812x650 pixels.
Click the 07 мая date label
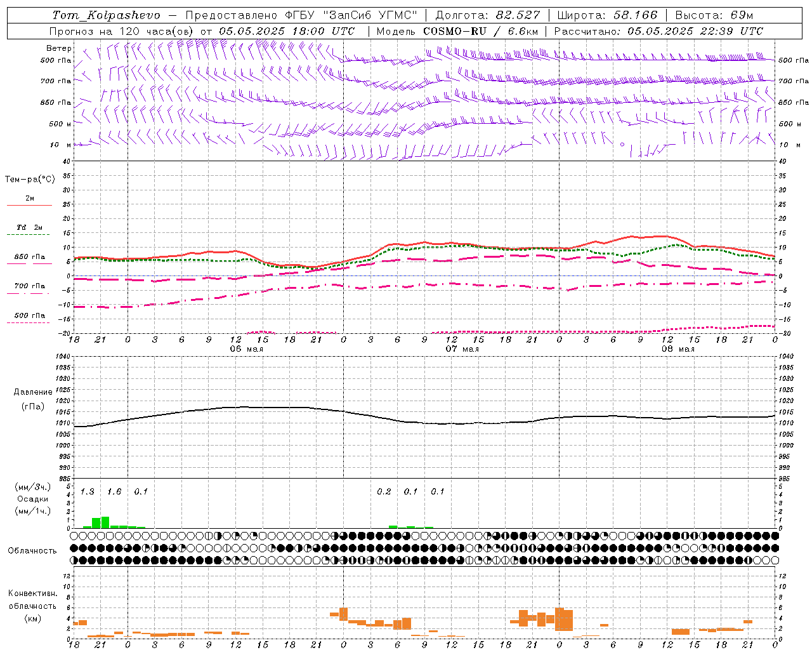click(462, 349)
